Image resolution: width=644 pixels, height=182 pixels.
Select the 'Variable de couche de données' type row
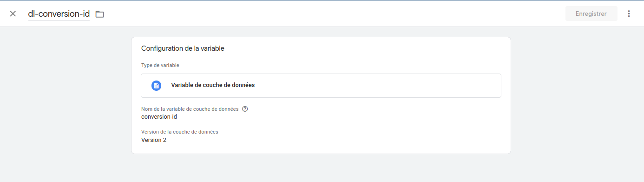coord(321,86)
